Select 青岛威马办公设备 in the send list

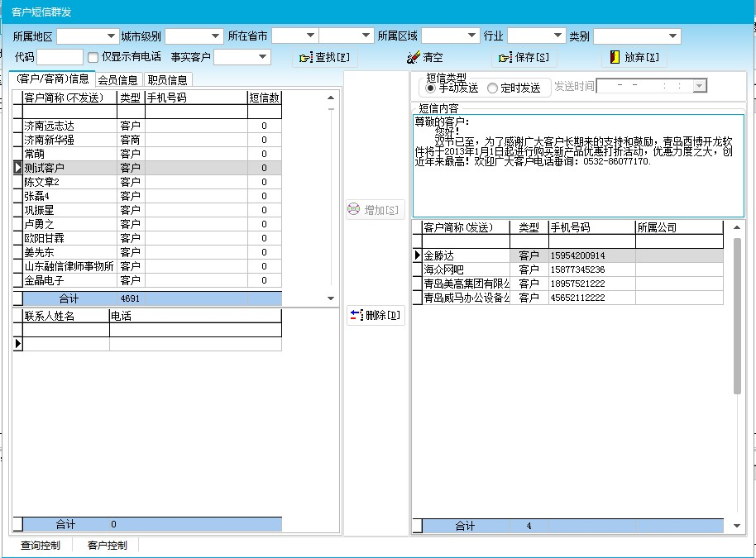(x=568, y=298)
